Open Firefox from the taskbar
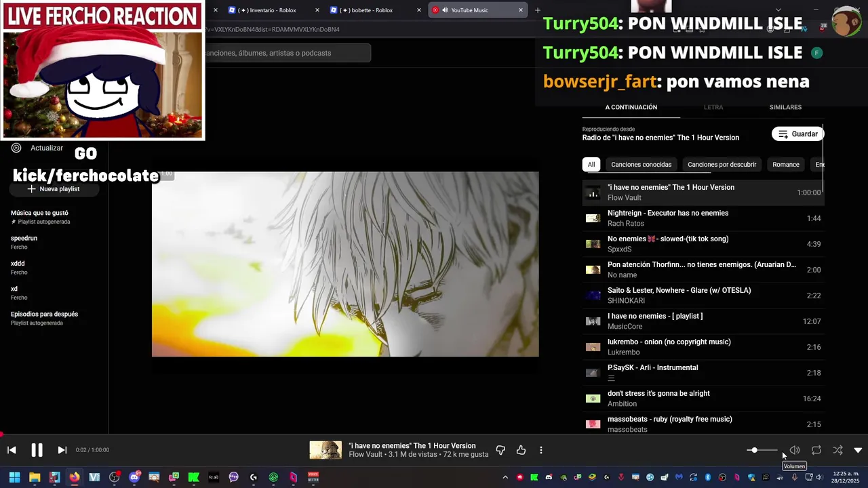Screen dimensions: 868x488 [74, 477]
